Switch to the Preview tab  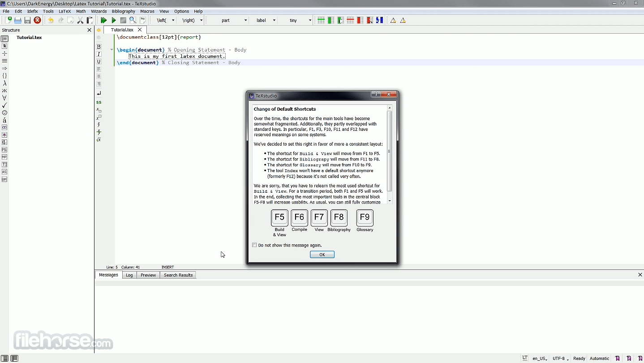(148, 275)
